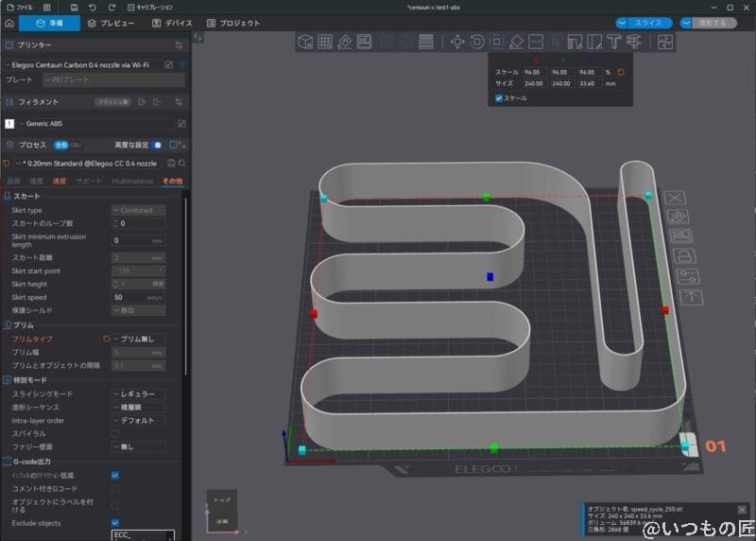Reset scale with the orange reset icon
This screenshot has width=756, height=541.
click(x=621, y=72)
